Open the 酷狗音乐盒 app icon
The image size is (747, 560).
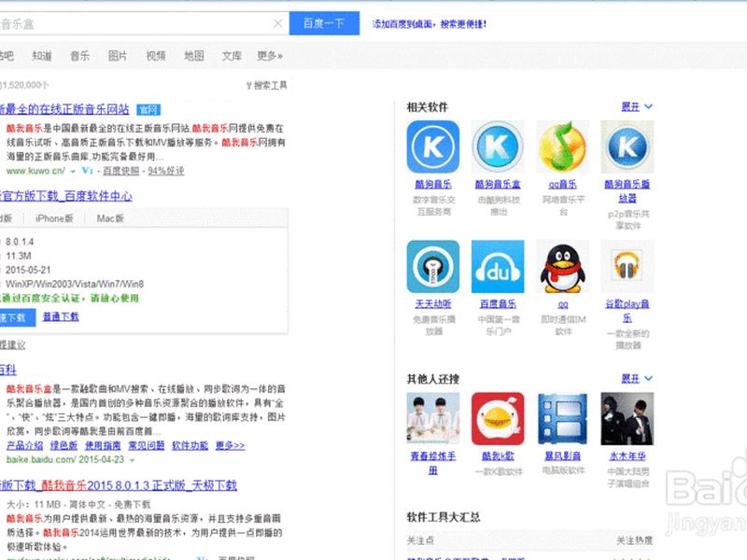(x=498, y=147)
